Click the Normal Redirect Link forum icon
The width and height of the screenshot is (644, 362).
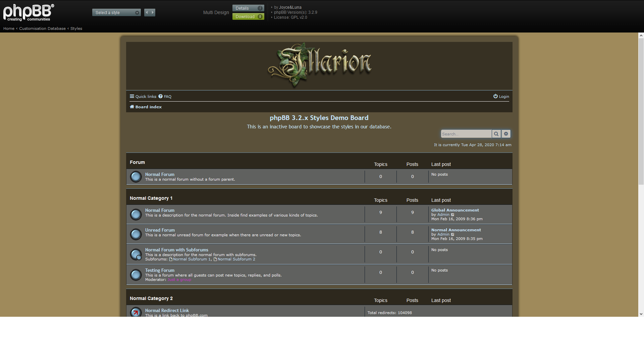(136, 312)
